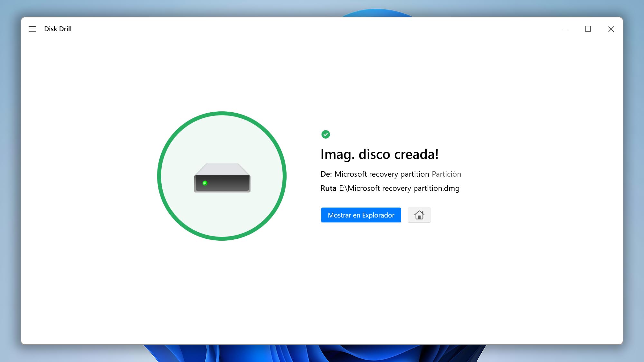Image resolution: width=644 pixels, height=362 pixels.
Task: Click the 'Microsoft recovery partition' source name
Action: 382,174
